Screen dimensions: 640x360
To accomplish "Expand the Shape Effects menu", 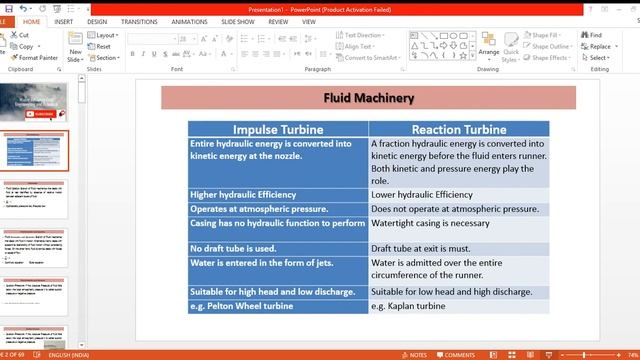I will tap(547, 58).
